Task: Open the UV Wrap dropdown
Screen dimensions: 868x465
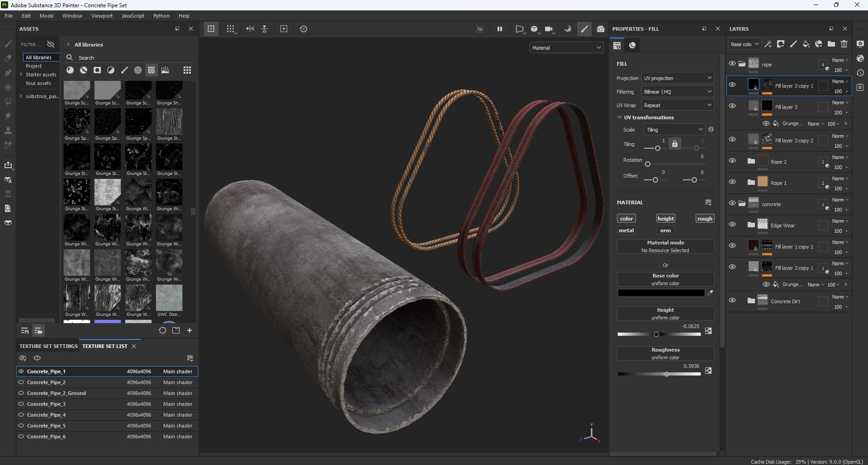Action: (678, 105)
